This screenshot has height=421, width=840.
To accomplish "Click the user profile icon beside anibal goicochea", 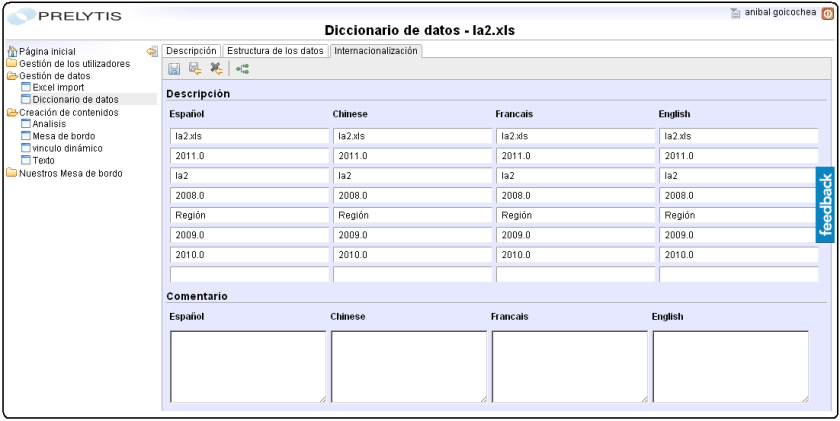I will [736, 13].
